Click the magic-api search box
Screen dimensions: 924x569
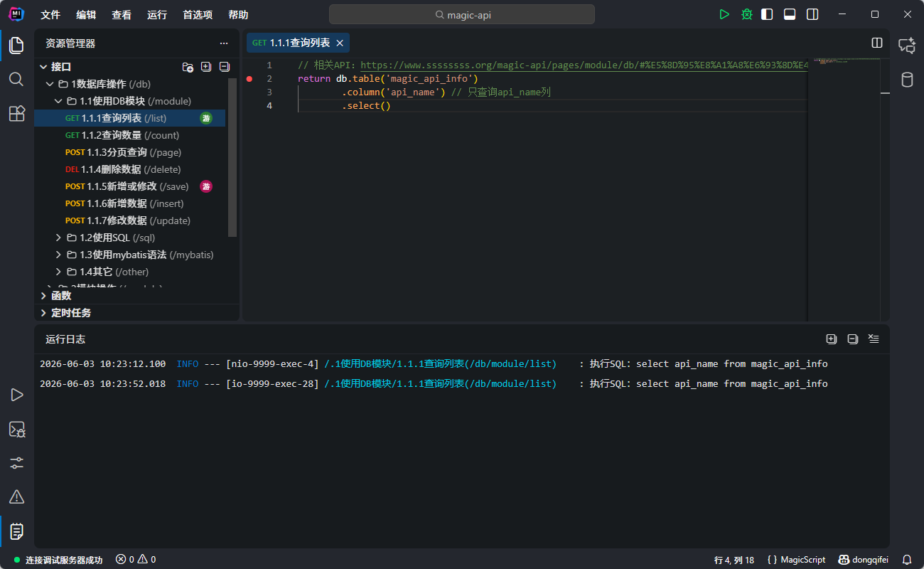(x=462, y=14)
